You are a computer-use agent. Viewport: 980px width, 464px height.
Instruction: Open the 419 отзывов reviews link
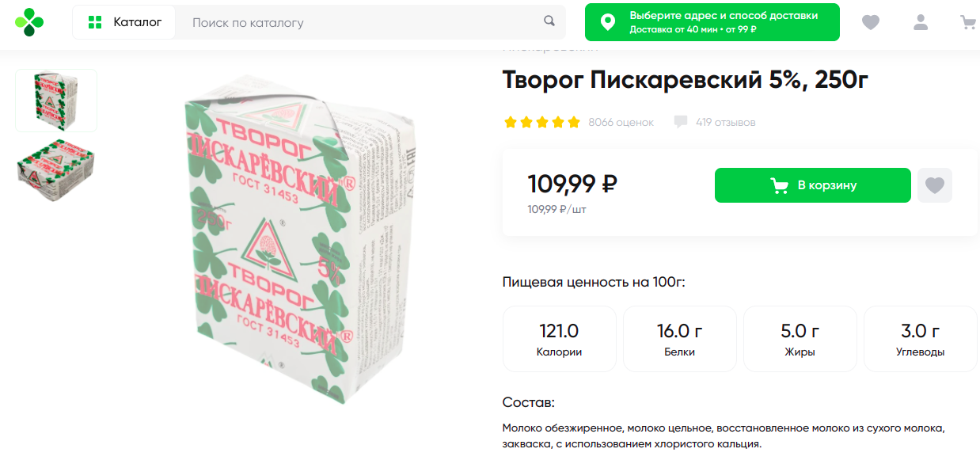click(725, 122)
